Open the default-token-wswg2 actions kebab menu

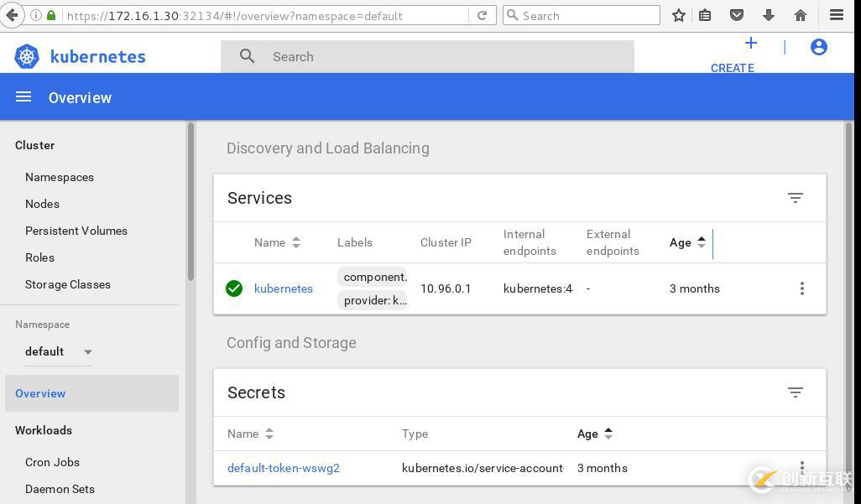[x=802, y=468]
